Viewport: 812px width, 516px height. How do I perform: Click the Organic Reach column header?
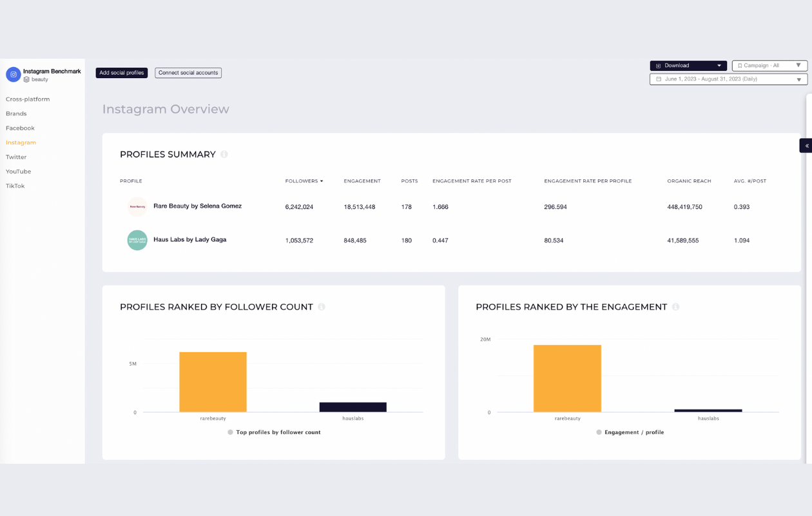[689, 181]
